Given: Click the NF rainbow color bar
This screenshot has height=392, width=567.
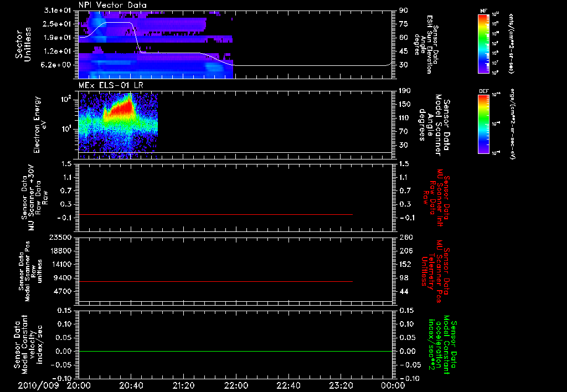Looking at the screenshot, I should point(483,44).
